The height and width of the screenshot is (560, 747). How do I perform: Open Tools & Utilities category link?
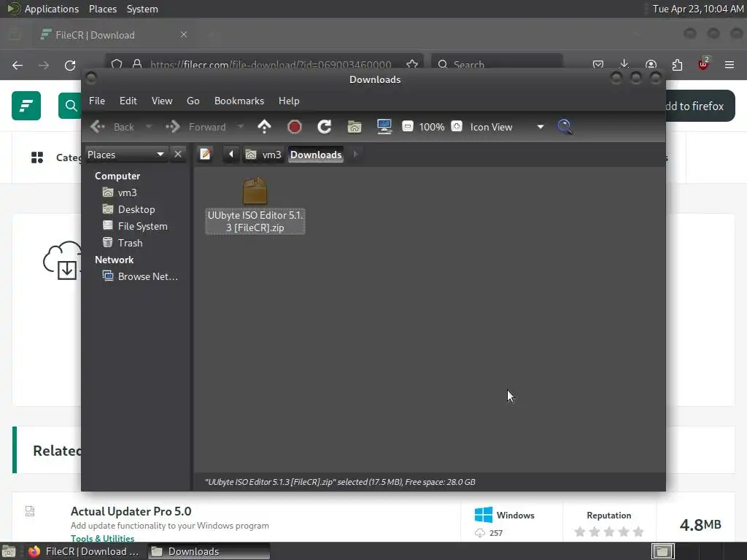(102, 538)
